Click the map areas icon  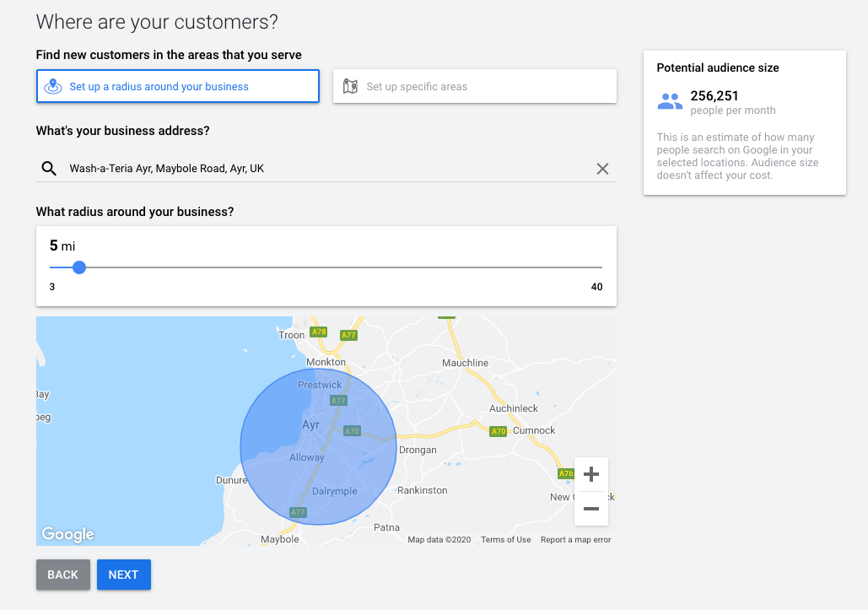[350, 86]
